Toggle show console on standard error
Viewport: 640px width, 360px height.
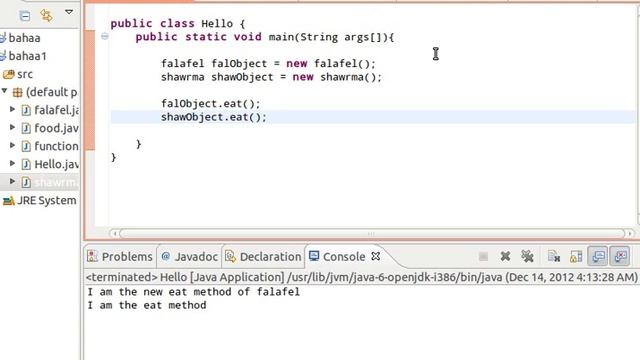(x=620, y=256)
